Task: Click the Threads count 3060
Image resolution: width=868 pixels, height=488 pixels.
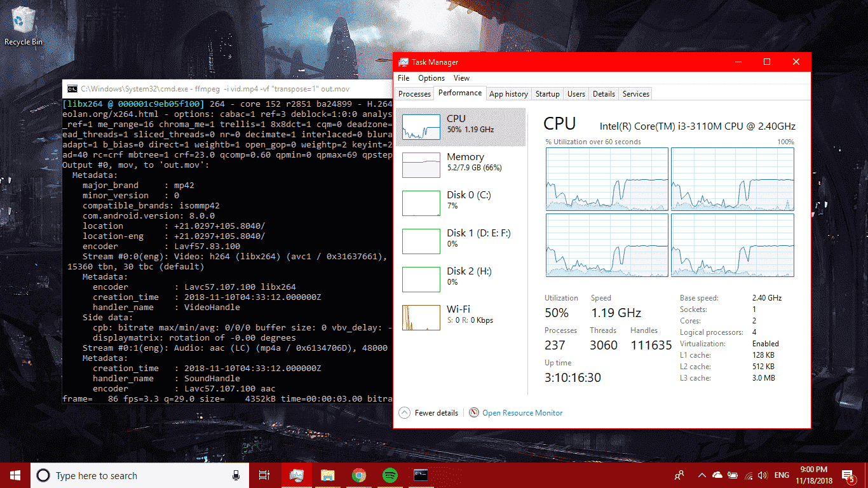Action: pyautogui.click(x=603, y=345)
